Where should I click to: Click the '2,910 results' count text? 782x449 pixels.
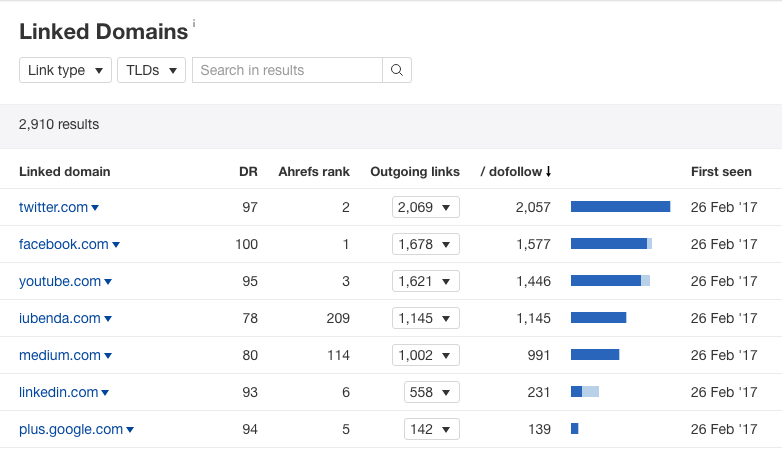pos(59,124)
